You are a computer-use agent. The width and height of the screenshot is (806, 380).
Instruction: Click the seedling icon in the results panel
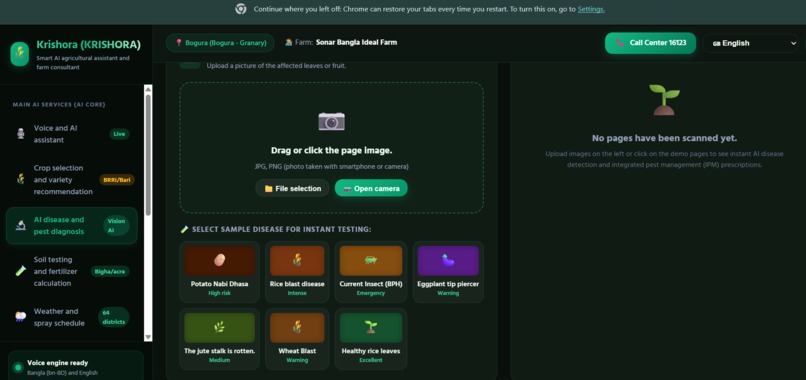[664, 99]
